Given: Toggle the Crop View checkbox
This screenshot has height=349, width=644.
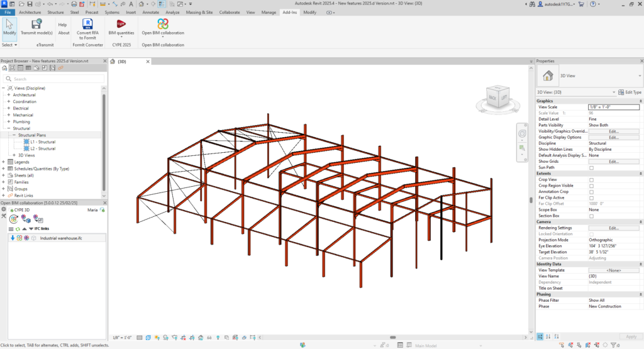Looking at the screenshot, I should 591,180.
